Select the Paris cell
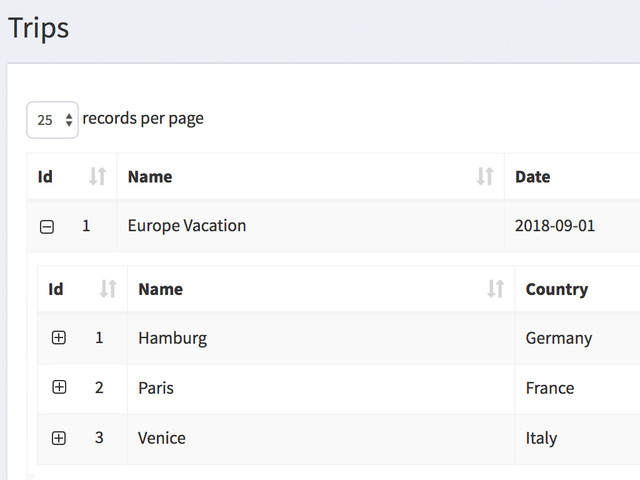The height and width of the screenshot is (480, 640). [321, 388]
